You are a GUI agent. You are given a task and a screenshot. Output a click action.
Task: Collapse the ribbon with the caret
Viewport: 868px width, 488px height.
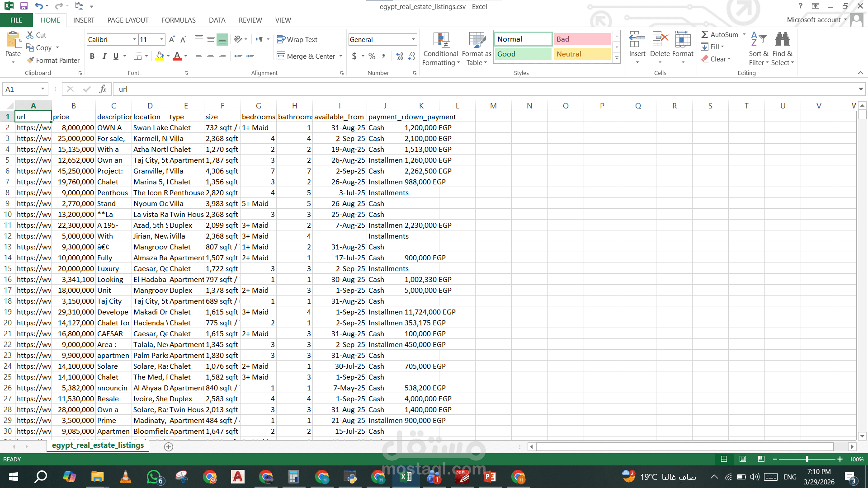tap(860, 73)
